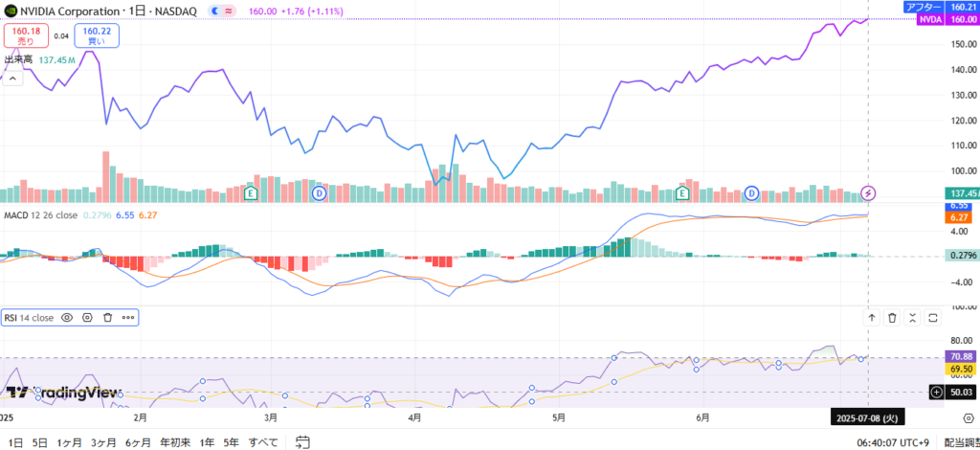Click the magenta NVDA 160.00 price label
Viewport: 980px width, 450px height.
[x=947, y=19]
